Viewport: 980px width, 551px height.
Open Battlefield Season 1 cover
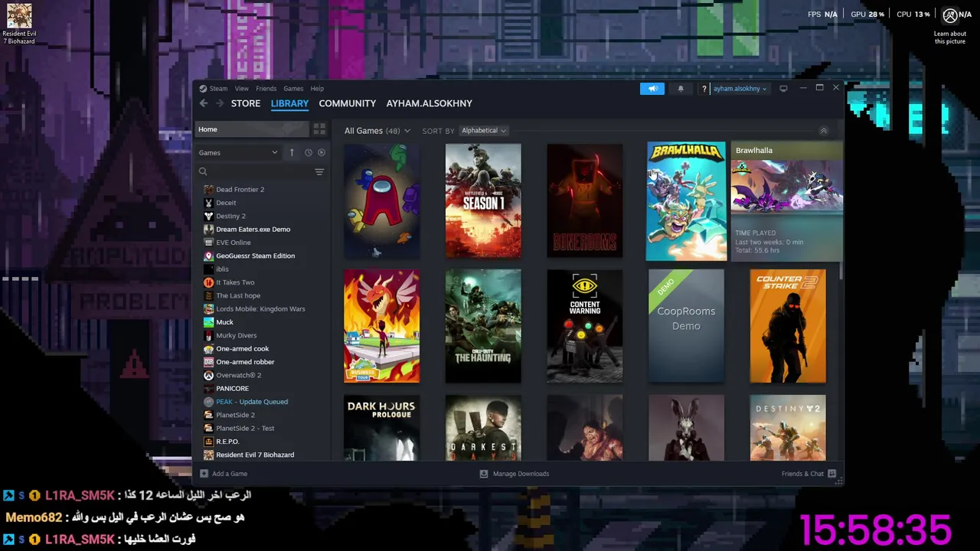[483, 201]
